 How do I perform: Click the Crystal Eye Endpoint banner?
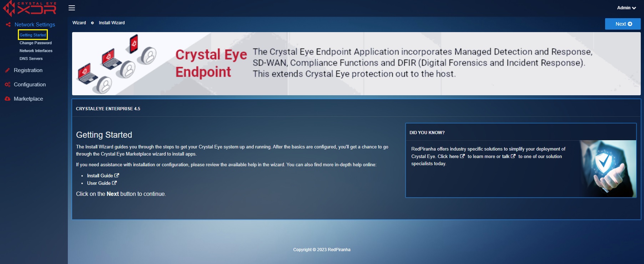point(356,64)
